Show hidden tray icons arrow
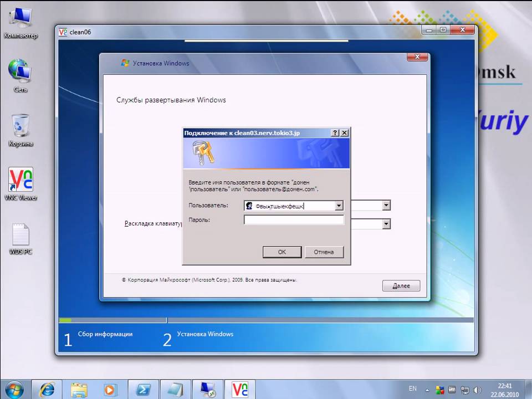 tap(427, 390)
